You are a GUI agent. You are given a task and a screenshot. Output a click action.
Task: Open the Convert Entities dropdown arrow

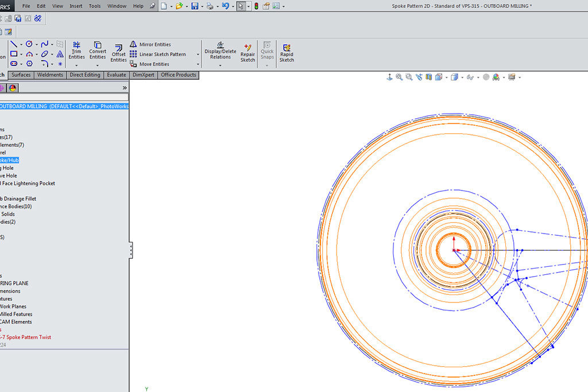pos(98,65)
